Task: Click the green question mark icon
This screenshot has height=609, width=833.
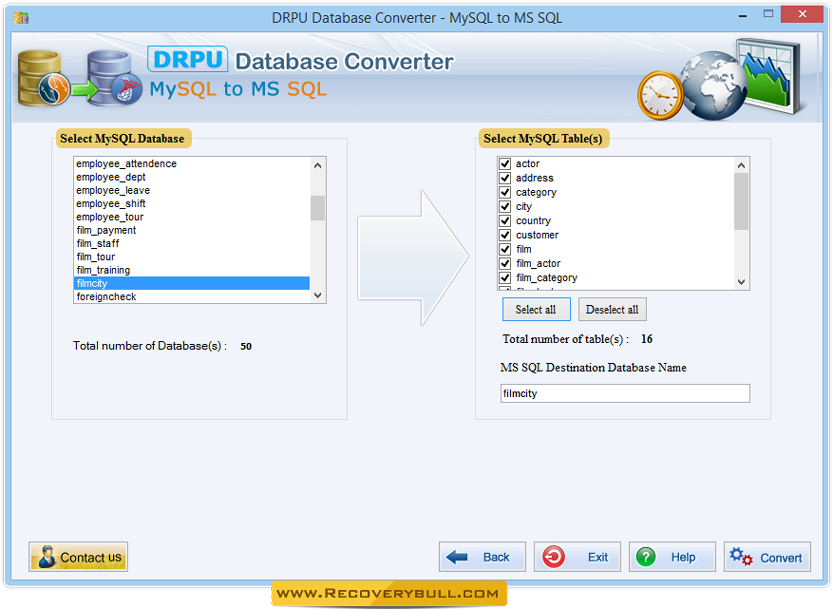Action: coord(645,557)
